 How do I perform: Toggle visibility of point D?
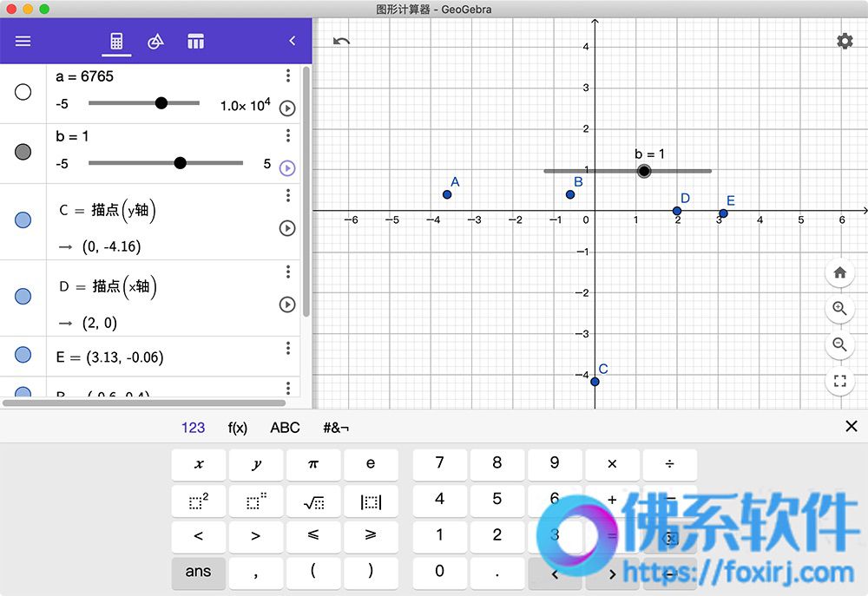coord(23,296)
